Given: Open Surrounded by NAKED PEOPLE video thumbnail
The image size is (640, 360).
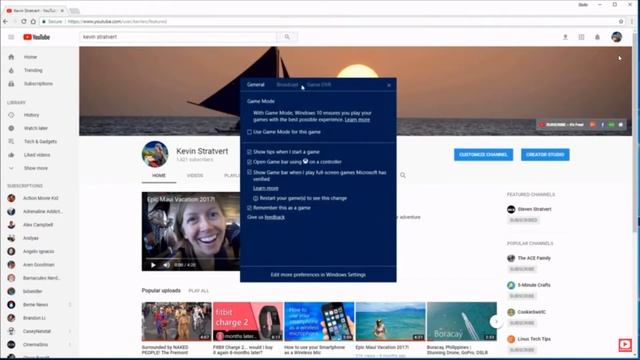Looking at the screenshot, I should point(176,322).
